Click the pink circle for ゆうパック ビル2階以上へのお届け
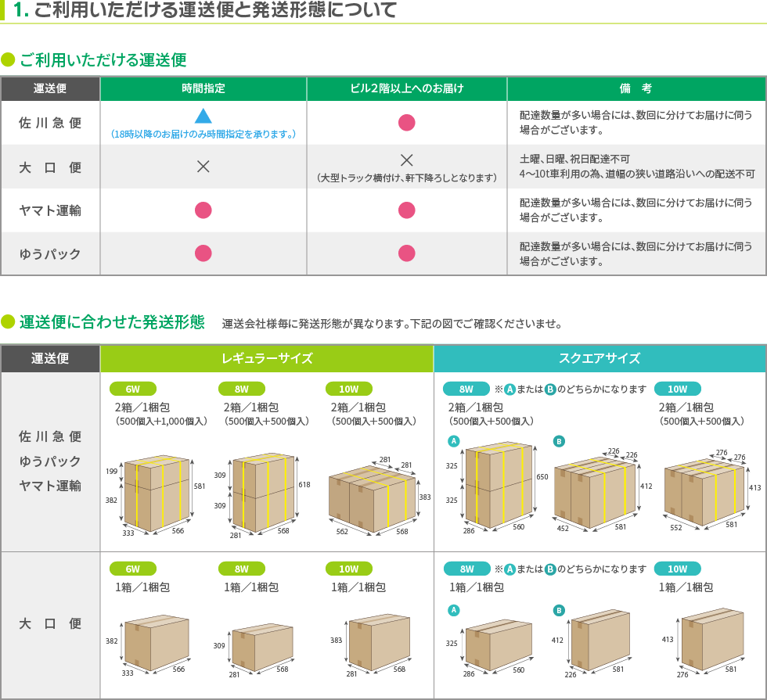 [406, 253]
